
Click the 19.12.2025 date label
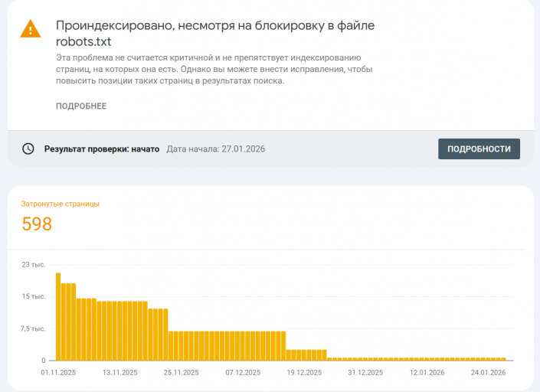pos(304,372)
